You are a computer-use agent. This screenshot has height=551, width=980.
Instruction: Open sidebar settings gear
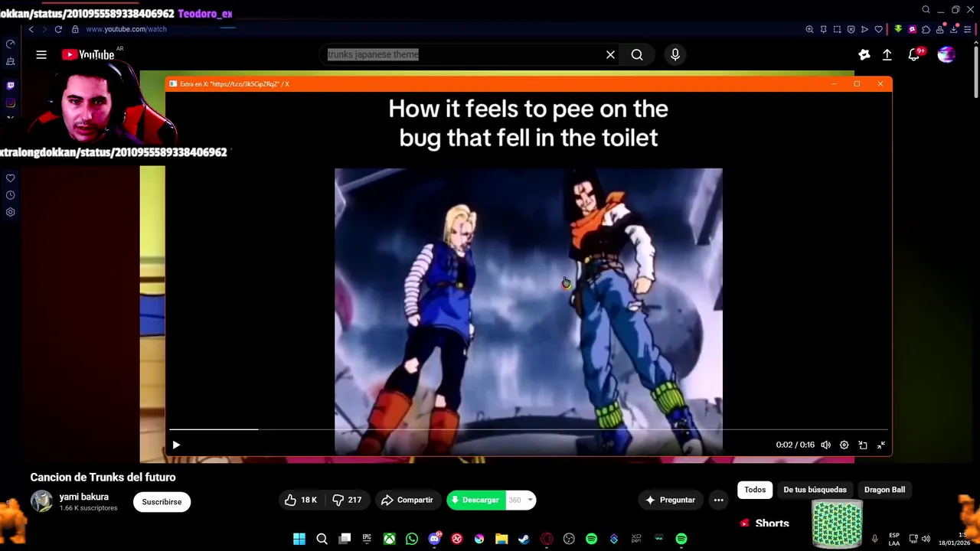(11, 212)
